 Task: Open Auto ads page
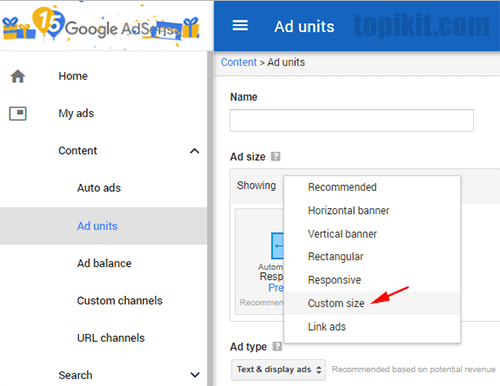(x=99, y=188)
